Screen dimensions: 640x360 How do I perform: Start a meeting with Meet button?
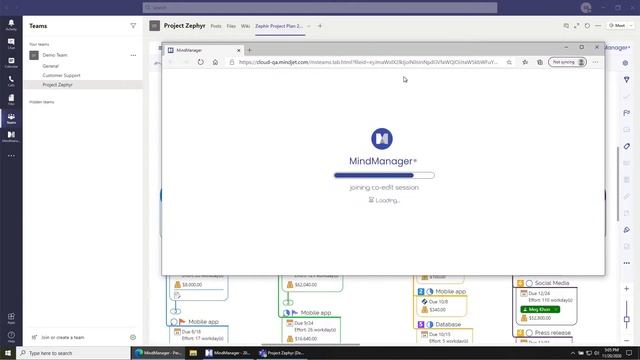617,25
